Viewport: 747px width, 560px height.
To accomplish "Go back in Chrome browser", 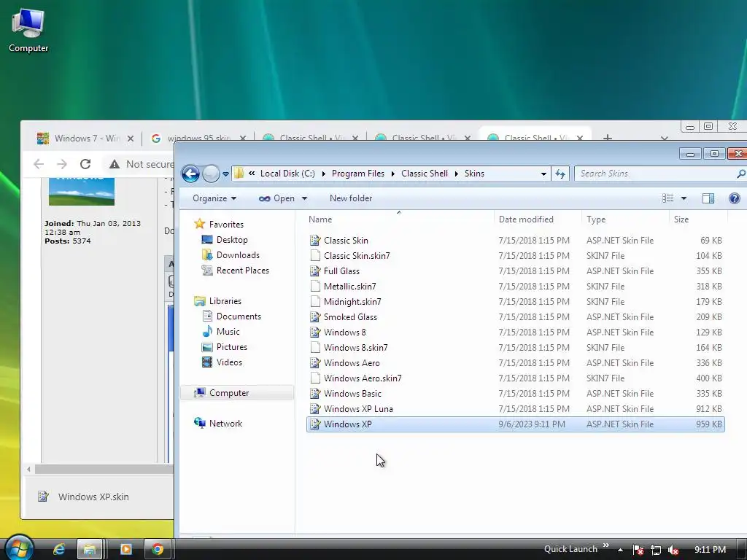I will coord(39,164).
